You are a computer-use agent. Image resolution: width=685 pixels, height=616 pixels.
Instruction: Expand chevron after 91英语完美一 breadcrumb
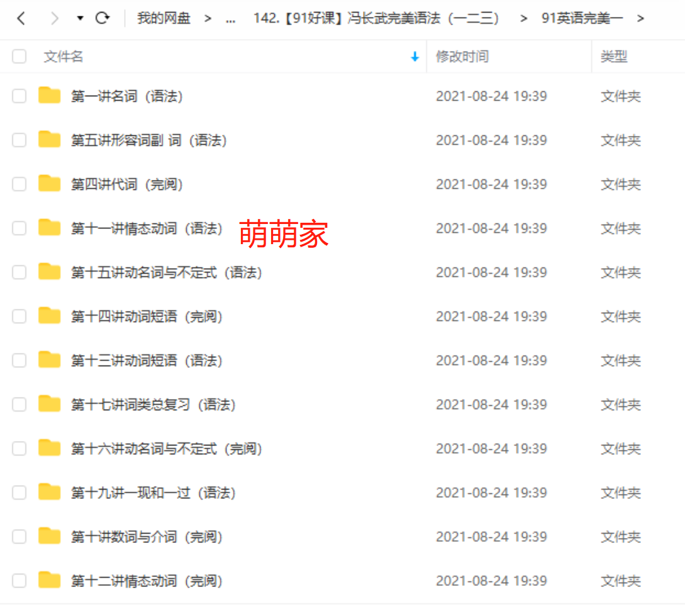(640, 18)
